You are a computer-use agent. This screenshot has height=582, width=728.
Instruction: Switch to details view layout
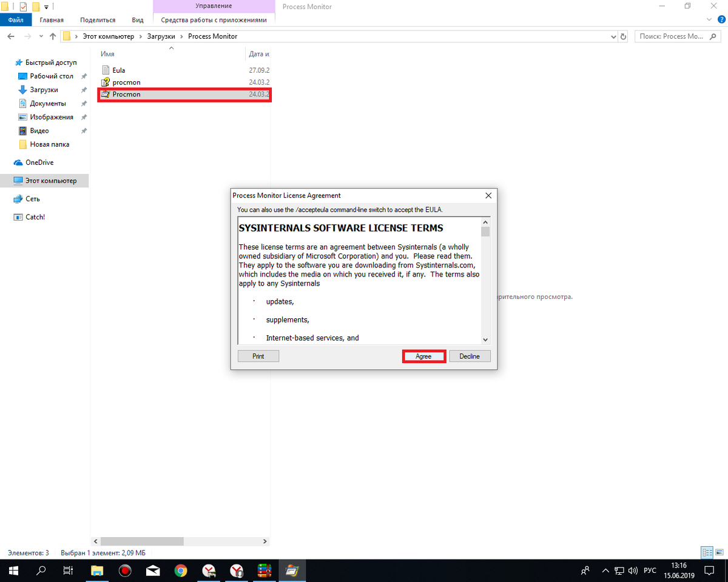click(707, 552)
